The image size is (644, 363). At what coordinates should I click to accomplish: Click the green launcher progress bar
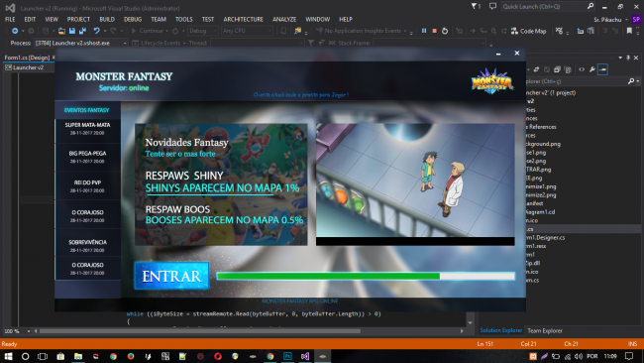click(366, 276)
